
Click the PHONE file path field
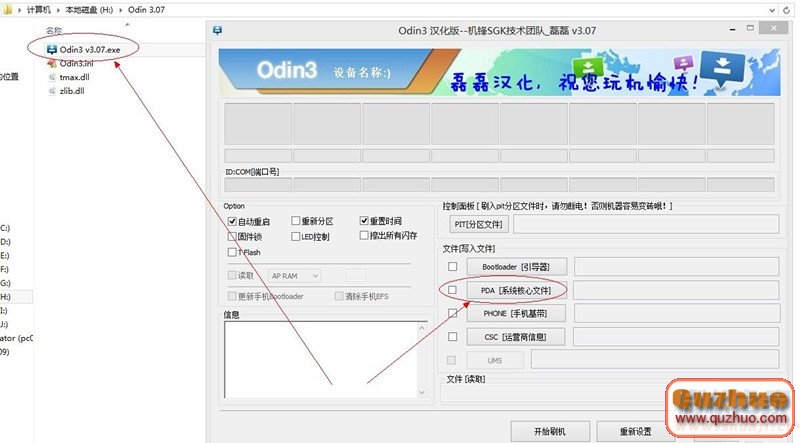pos(677,313)
